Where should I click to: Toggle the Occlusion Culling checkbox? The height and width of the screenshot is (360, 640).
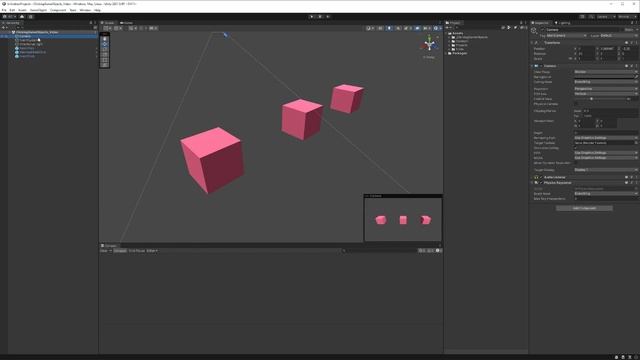[x=576, y=148]
